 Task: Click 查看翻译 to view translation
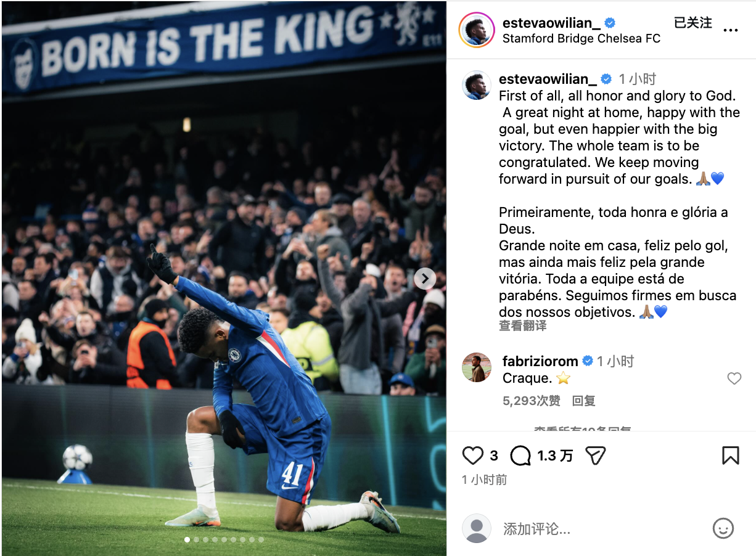[523, 326]
